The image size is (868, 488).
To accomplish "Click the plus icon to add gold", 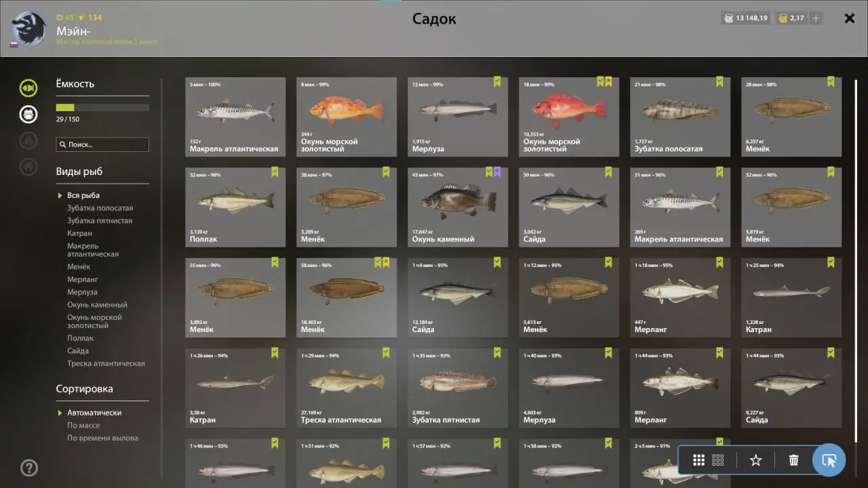I will click(816, 18).
